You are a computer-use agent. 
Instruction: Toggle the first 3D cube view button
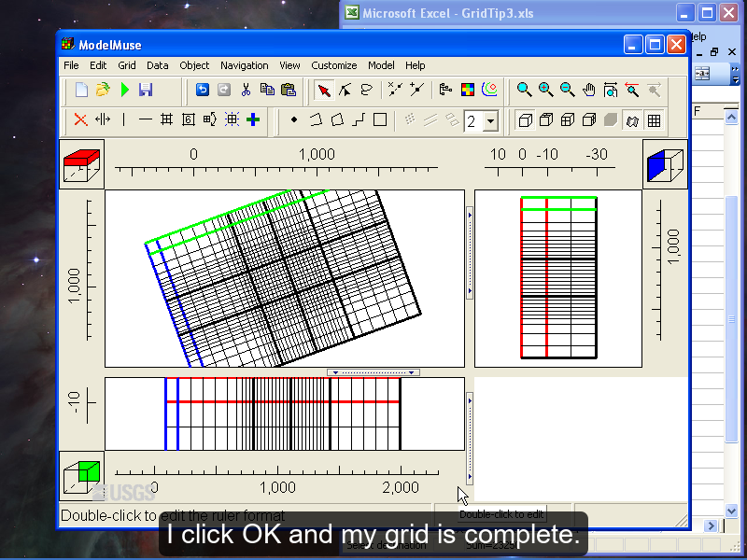pos(525,120)
